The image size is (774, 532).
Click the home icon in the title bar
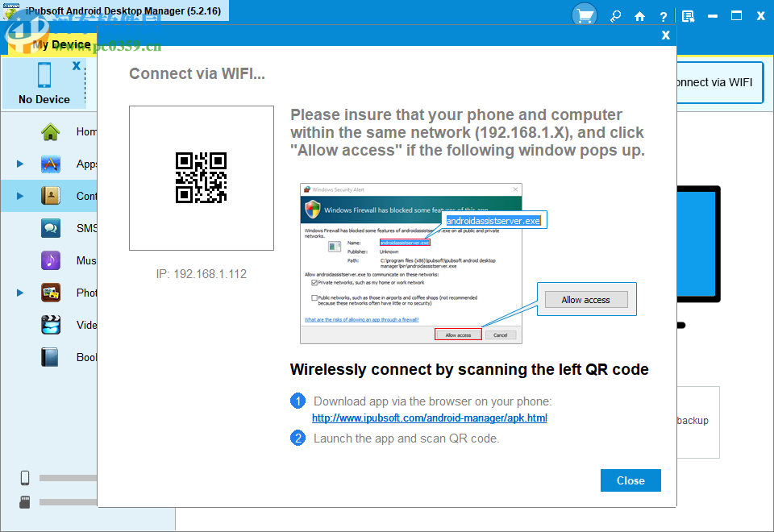point(640,15)
